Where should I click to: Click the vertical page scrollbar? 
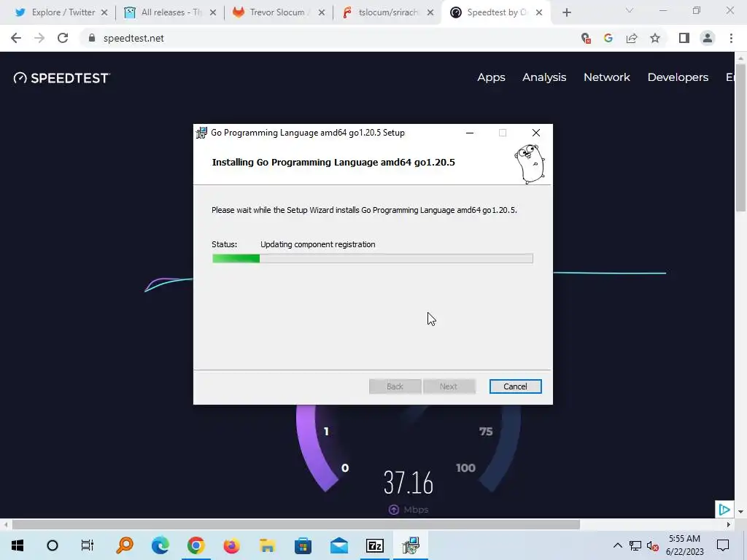tap(740, 138)
